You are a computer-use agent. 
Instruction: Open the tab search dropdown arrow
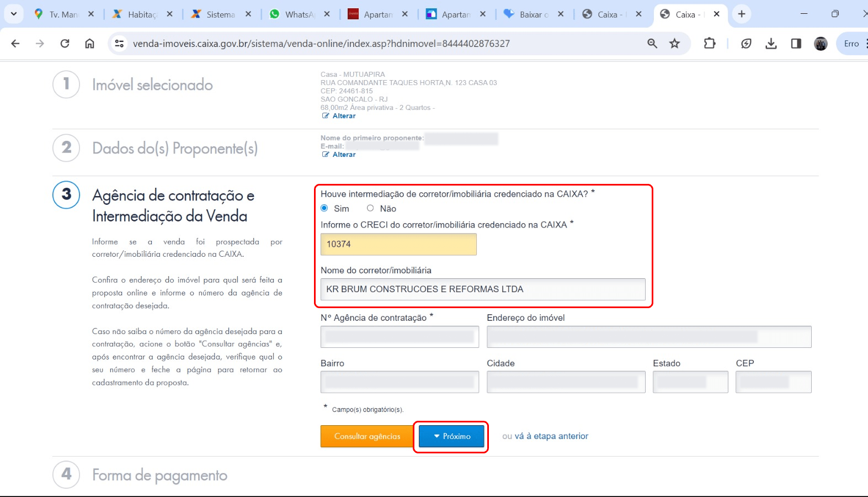(14, 14)
